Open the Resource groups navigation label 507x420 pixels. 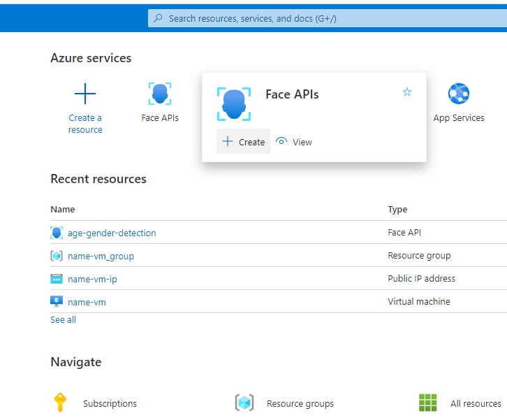(x=300, y=403)
